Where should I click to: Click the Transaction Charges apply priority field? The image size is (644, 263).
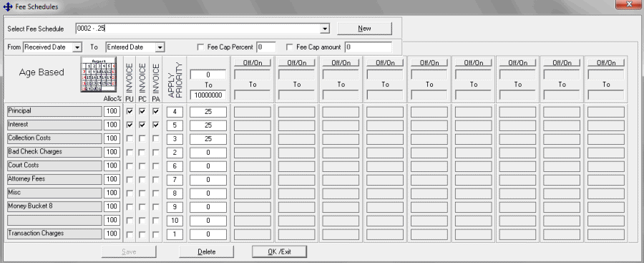pos(175,234)
